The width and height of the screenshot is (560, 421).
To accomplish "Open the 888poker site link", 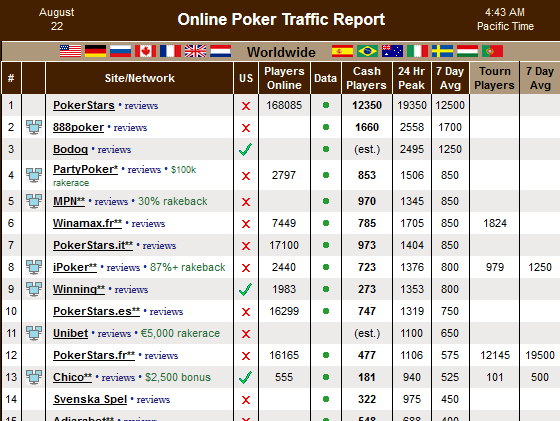I will [79, 127].
